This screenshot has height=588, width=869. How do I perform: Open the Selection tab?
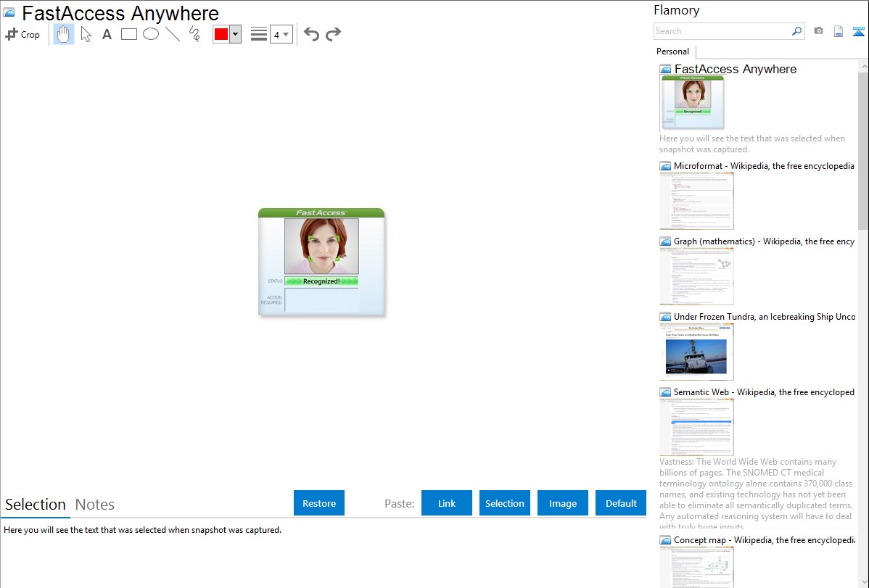pos(36,505)
